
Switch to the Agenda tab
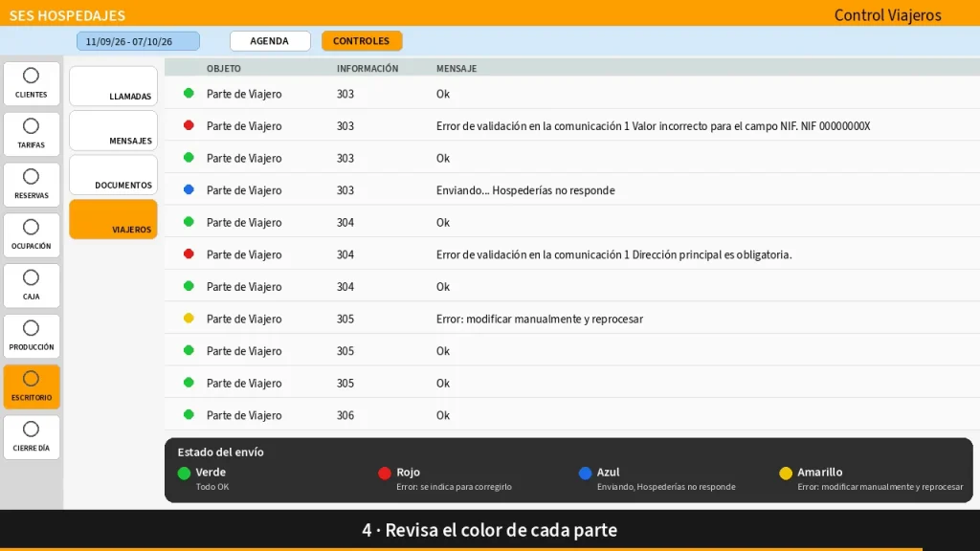tap(270, 40)
